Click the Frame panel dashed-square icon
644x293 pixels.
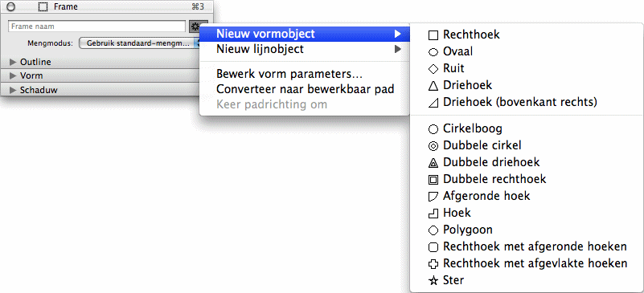(x=43, y=7)
